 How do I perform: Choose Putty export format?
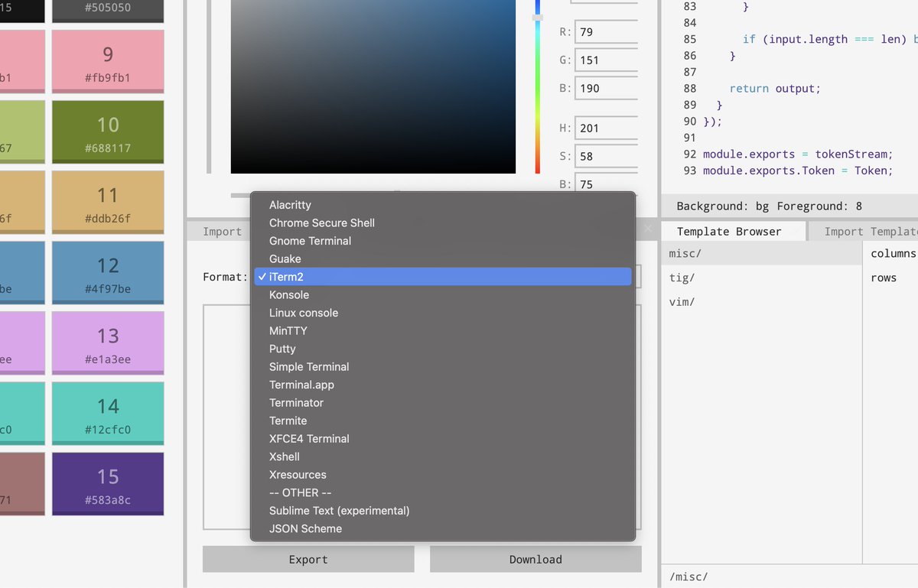coord(443,349)
